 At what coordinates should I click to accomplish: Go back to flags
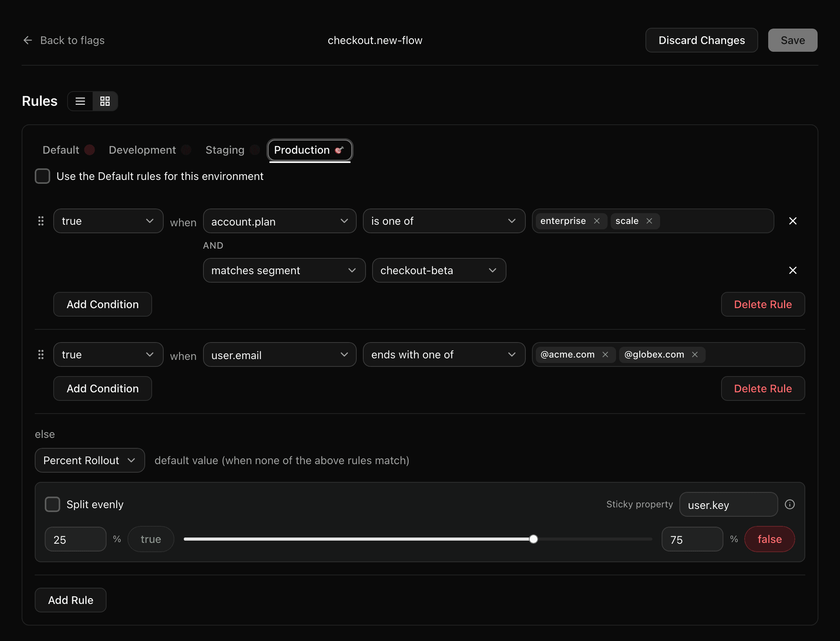(64, 40)
